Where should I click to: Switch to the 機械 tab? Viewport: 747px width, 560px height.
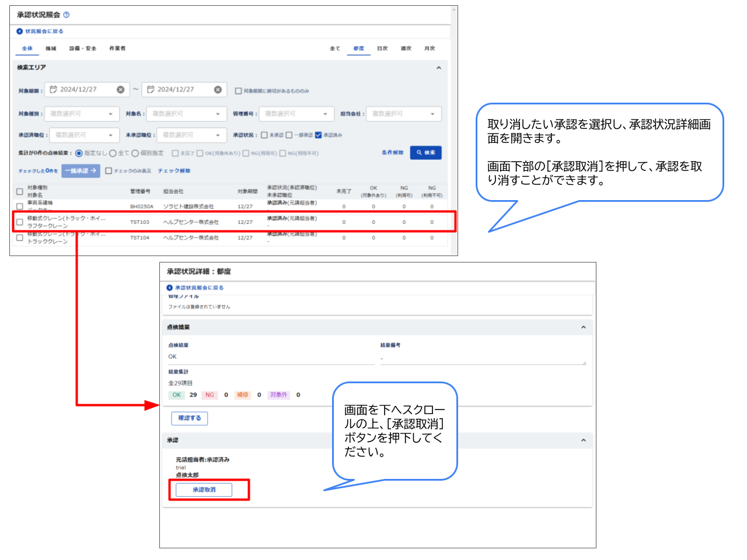[x=51, y=48]
